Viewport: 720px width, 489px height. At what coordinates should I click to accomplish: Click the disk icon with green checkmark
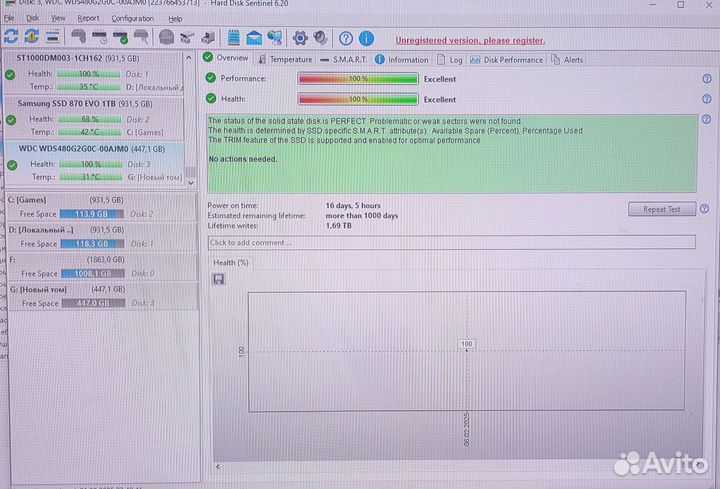click(121, 37)
